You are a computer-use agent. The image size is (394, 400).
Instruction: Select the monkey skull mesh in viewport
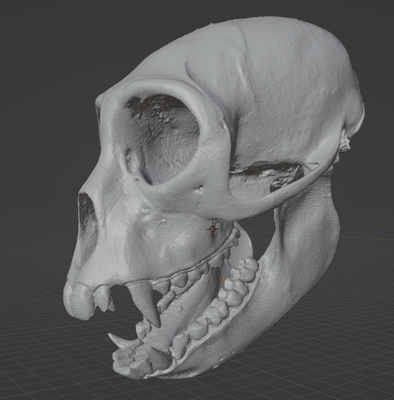click(x=213, y=197)
